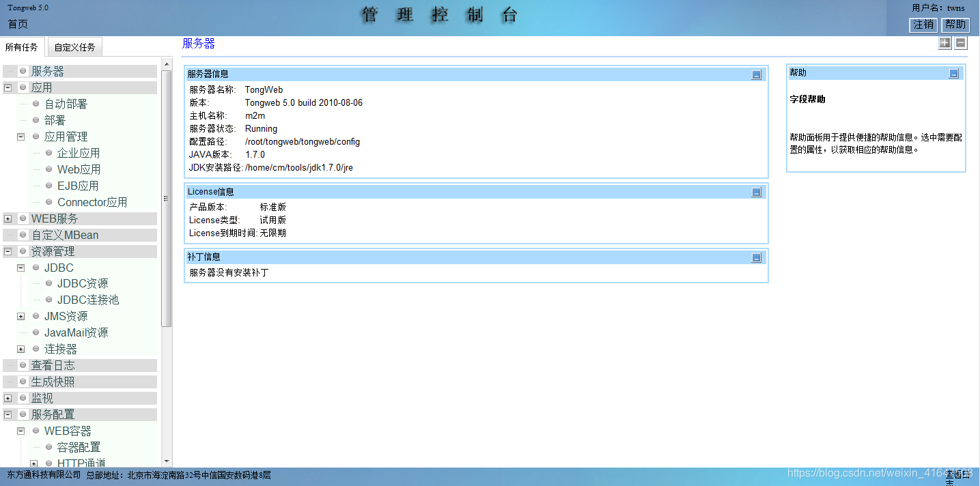Screen dimensions: 980x486
Task: Click the 注销 logout button
Action: click(x=923, y=25)
